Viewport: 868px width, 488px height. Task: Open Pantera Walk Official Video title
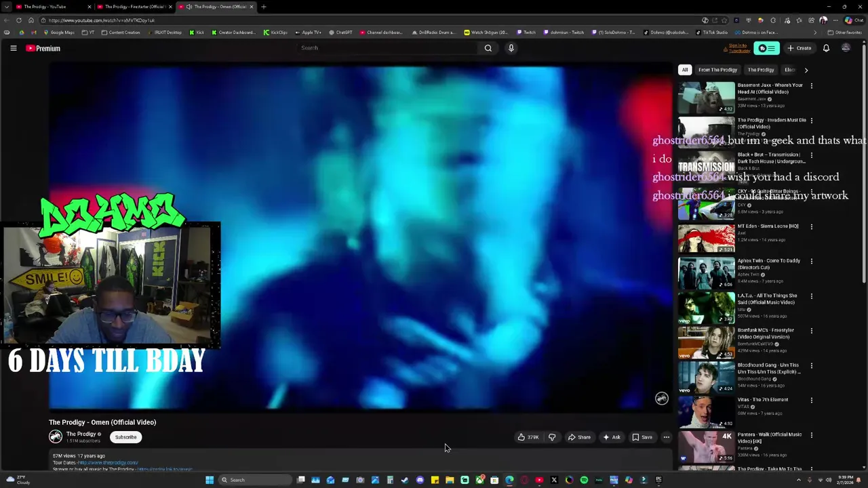tap(769, 438)
